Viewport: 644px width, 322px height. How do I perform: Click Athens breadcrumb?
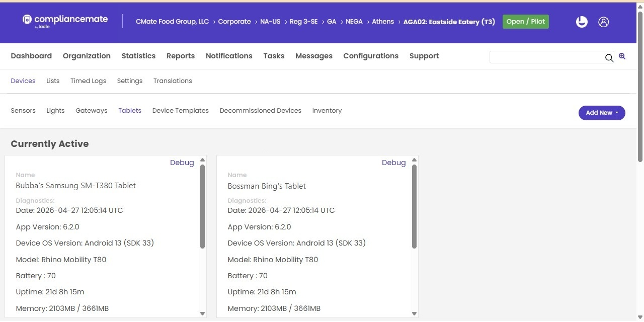tap(383, 22)
